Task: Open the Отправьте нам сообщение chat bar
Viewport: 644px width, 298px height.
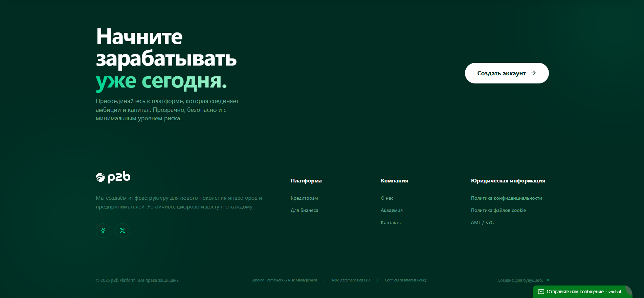Action: [583, 292]
